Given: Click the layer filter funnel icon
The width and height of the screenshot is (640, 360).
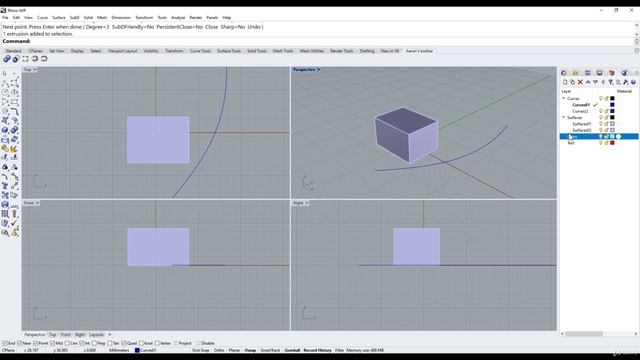Looking at the screenshot, I should click(611, 82).
